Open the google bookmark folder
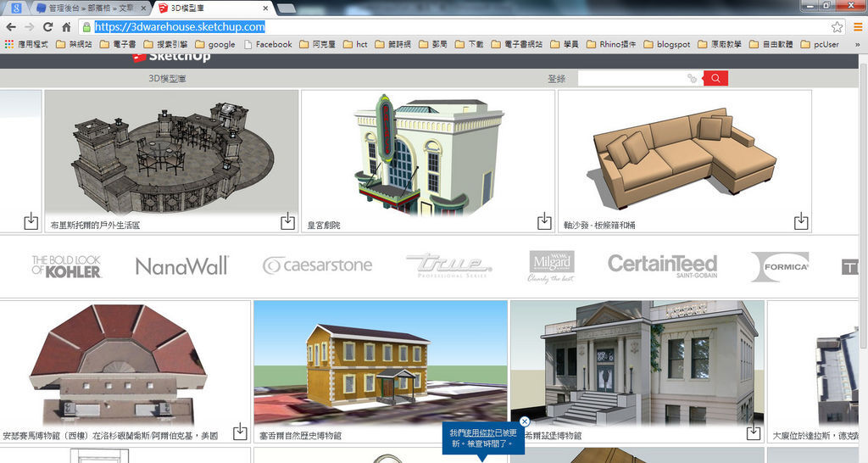Screen dimensions: 868x463 214,44
